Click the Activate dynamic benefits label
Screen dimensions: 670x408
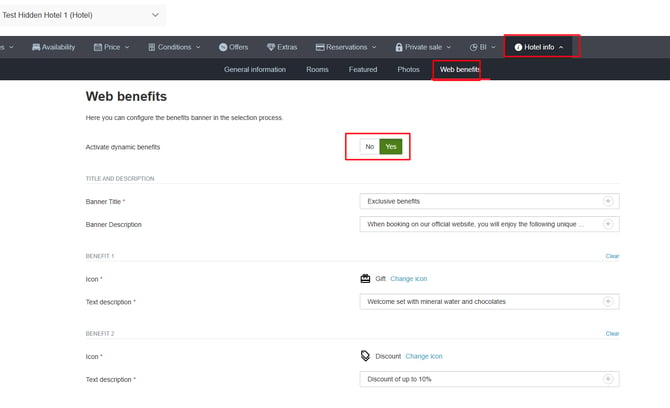[x=123, y=147]
